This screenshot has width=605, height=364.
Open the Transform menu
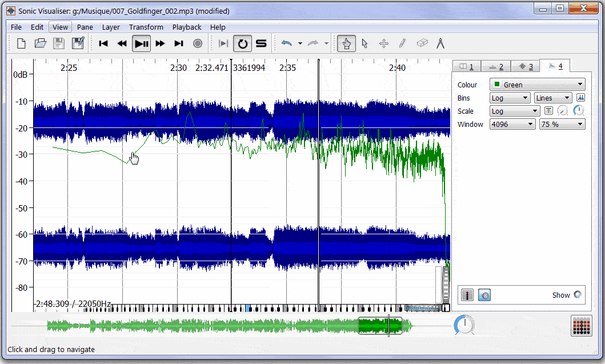146,27
